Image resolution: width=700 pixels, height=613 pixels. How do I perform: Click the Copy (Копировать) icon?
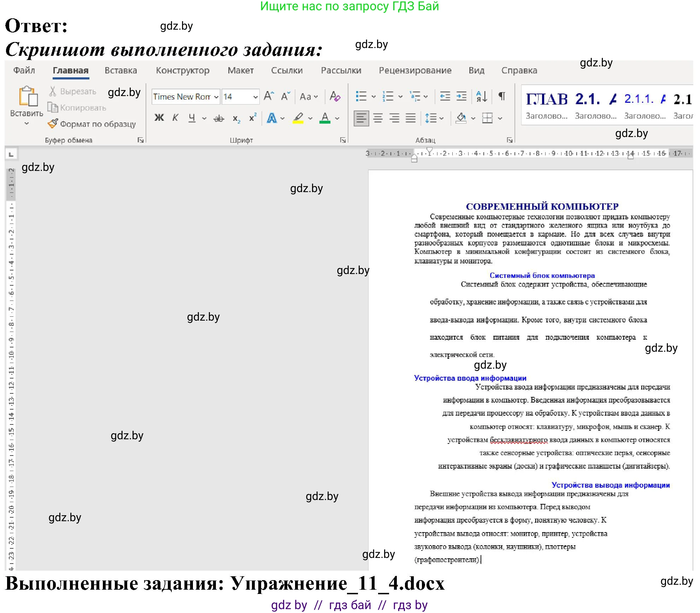pos(53,108)
